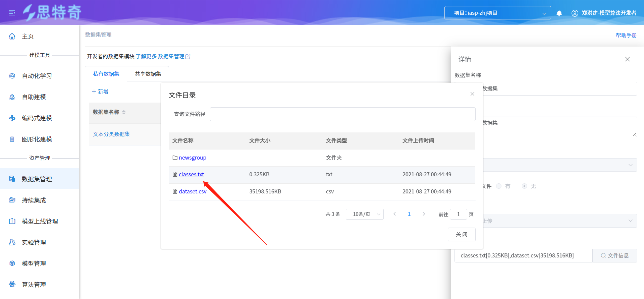This screenshot has height=299, width=644.
Task: Sort by 数据集名称 using the sort icon
Action: pos(124,112)
